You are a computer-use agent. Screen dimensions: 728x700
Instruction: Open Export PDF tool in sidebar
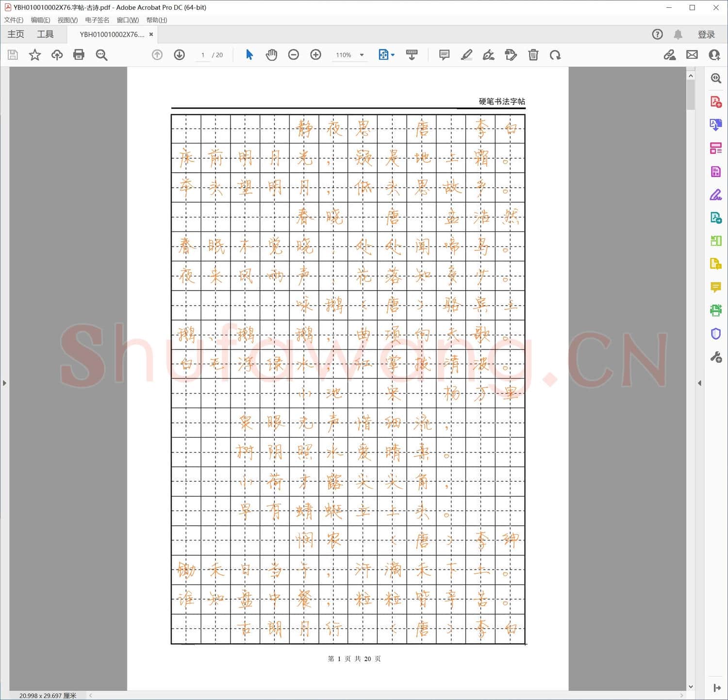click(716, 125)
